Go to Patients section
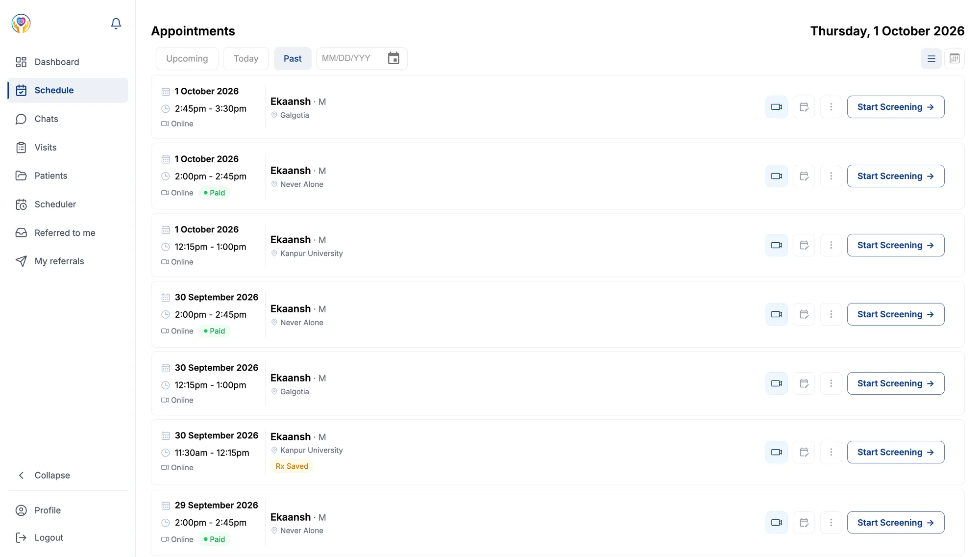Image resolution: width=980 pixels, height=557 pixels. click(x=68, y=176)
